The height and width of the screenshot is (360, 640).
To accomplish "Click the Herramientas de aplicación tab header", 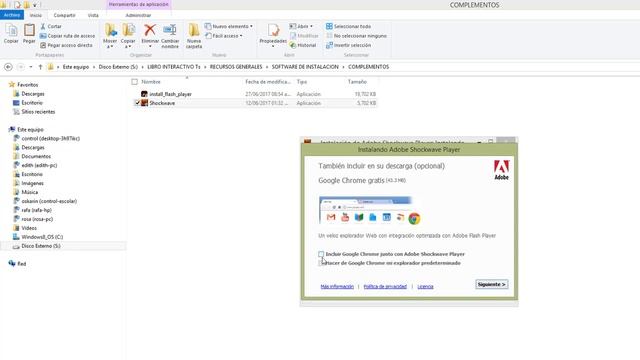I will [138, 4].
